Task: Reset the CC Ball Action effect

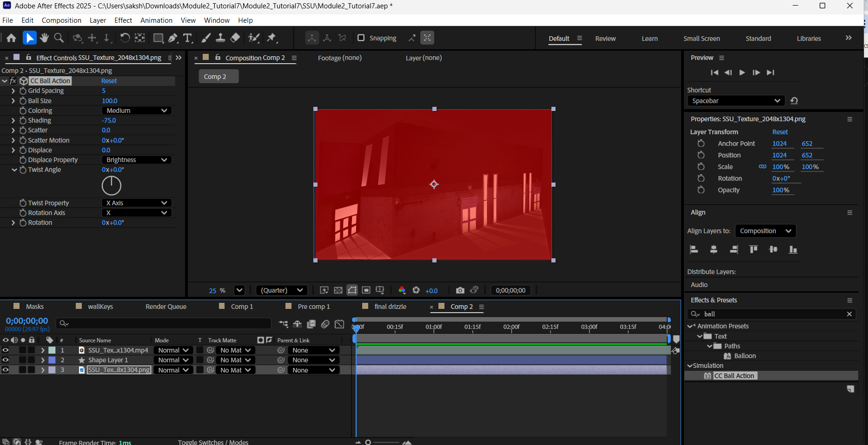Action: point(109,80)
